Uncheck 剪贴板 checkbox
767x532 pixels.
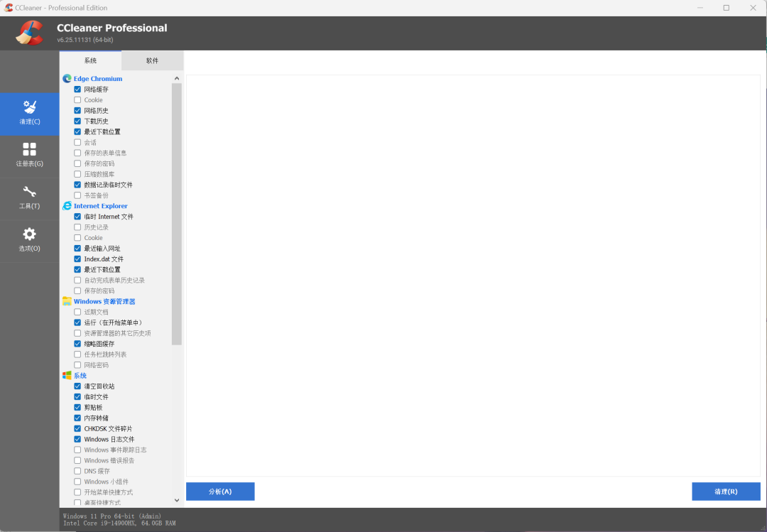(77, 407)
